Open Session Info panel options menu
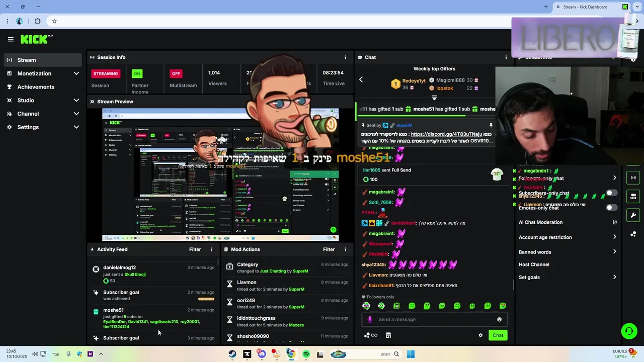 pos(345,57)
